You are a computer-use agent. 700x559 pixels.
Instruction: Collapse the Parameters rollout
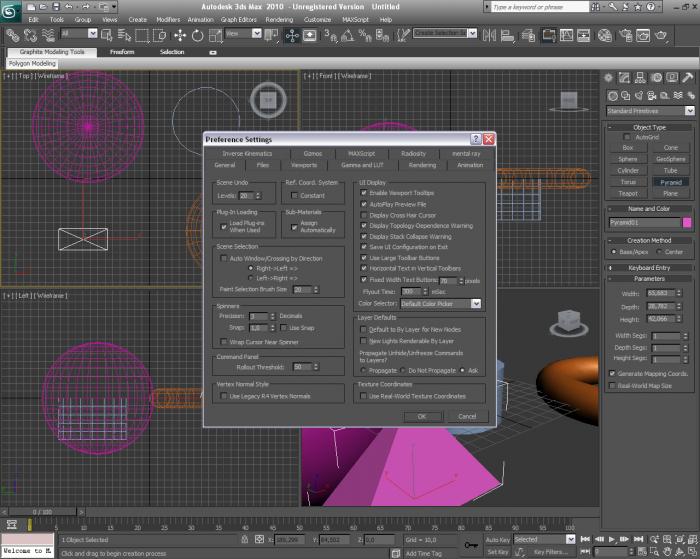click(x=649, y=279)
